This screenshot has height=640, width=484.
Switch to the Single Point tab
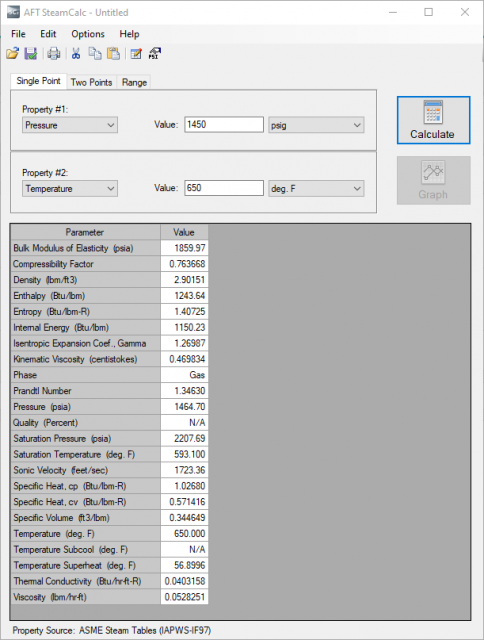tap(38, 81)
